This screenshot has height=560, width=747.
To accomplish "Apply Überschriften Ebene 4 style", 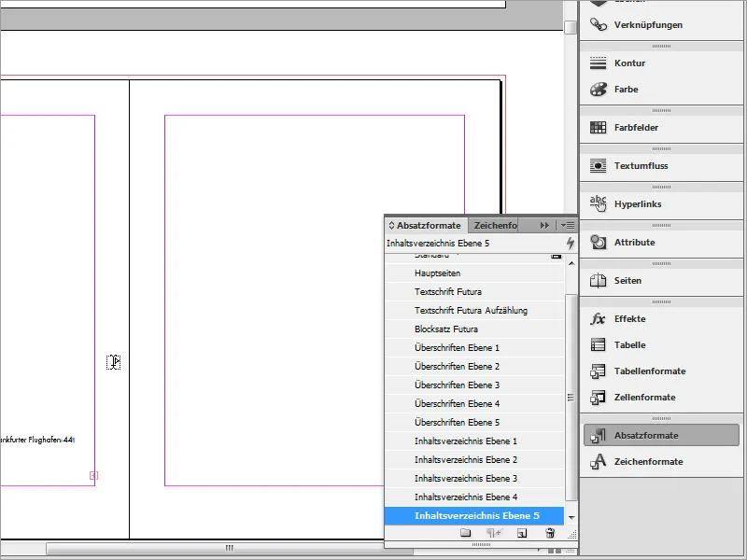I will click(474, 404).
